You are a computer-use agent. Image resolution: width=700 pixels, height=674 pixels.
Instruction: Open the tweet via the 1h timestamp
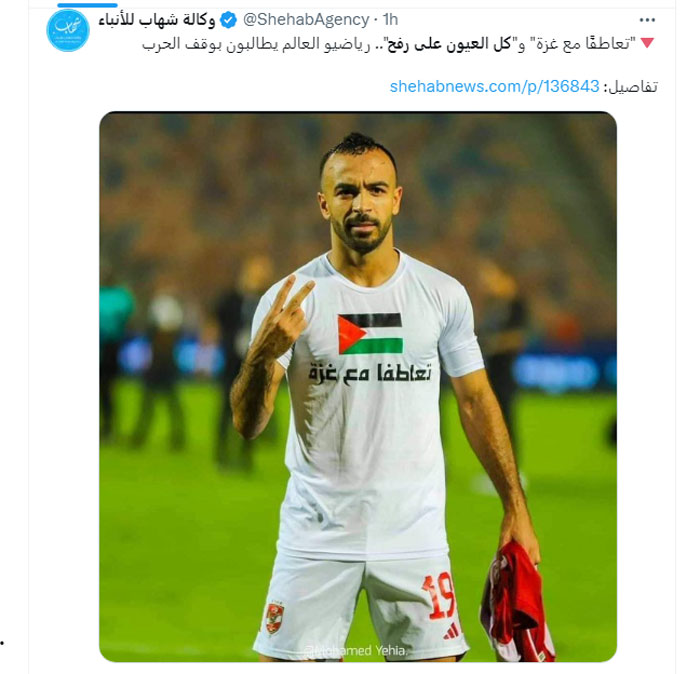390,20
